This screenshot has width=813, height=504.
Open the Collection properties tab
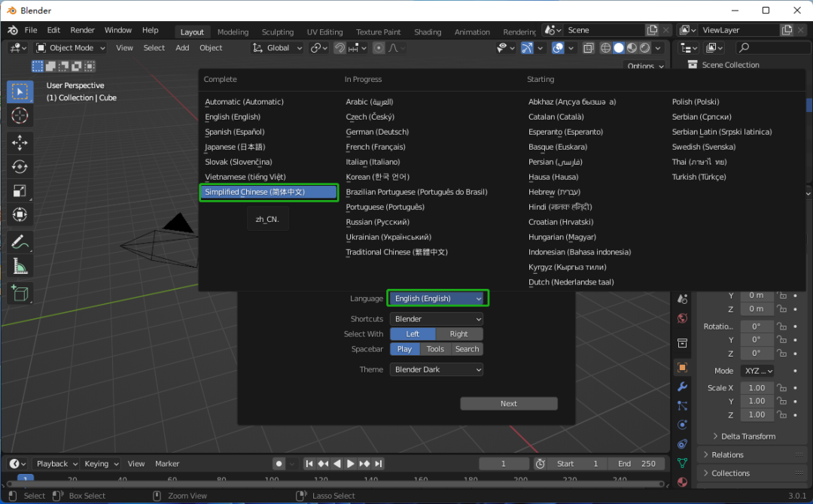tap(682, 343)
